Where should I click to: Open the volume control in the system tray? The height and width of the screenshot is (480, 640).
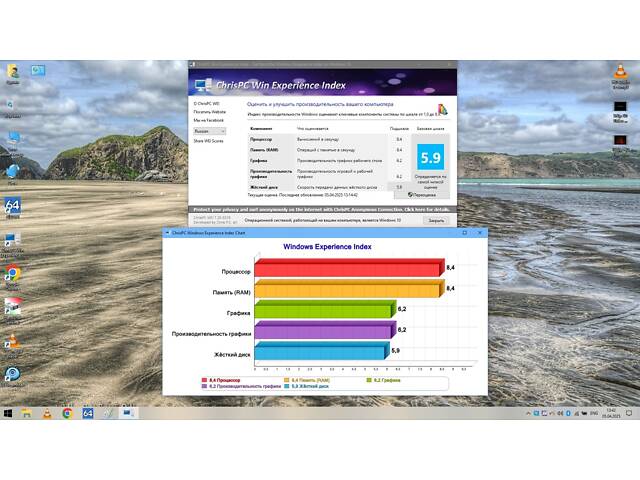click(x=560, y=413)
